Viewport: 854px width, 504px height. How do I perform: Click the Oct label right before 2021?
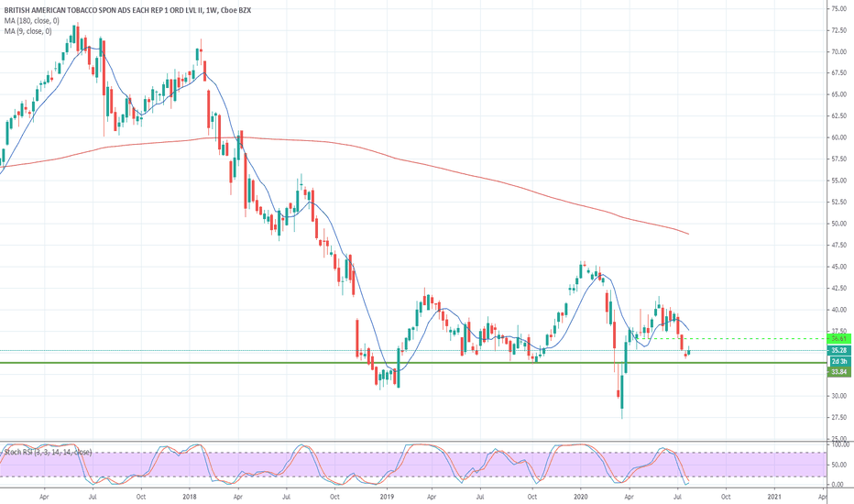(726, 497)
